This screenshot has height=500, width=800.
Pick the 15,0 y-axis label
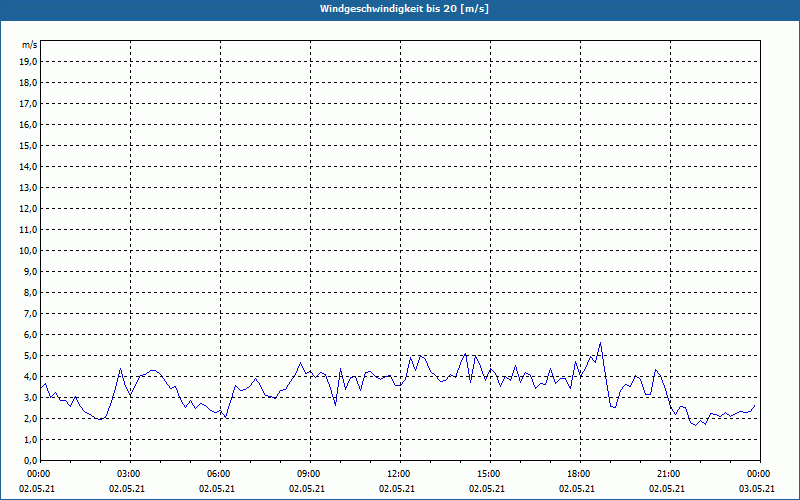click(28, 145)
